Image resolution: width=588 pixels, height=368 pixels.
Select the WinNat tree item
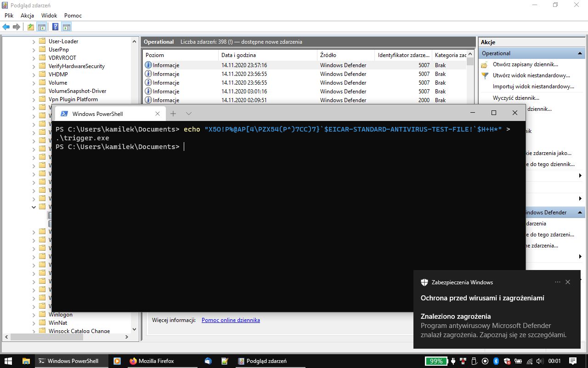(58, 323)
